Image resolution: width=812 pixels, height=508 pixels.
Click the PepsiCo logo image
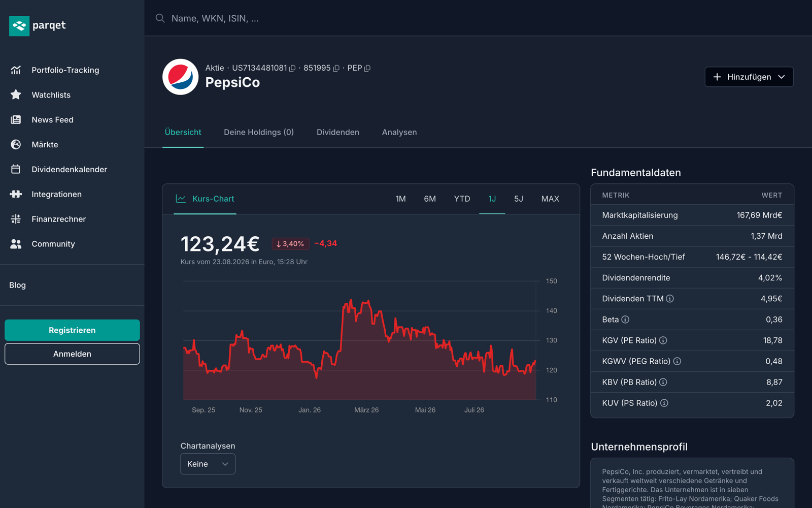(180, 77)
